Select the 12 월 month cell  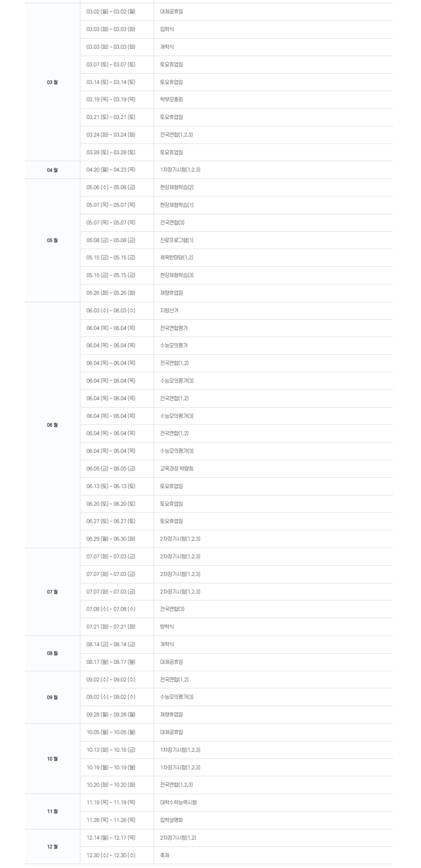52,846
